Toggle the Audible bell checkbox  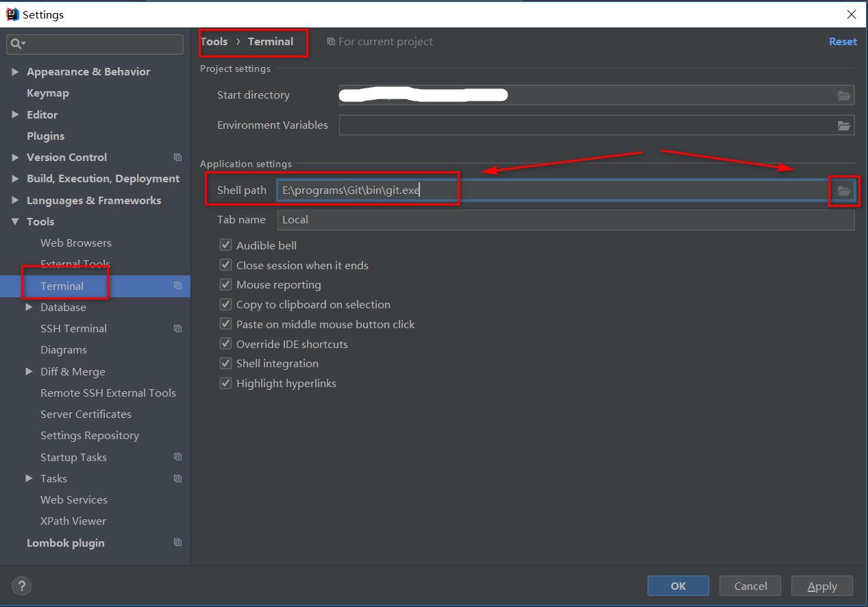click(225, 245)
